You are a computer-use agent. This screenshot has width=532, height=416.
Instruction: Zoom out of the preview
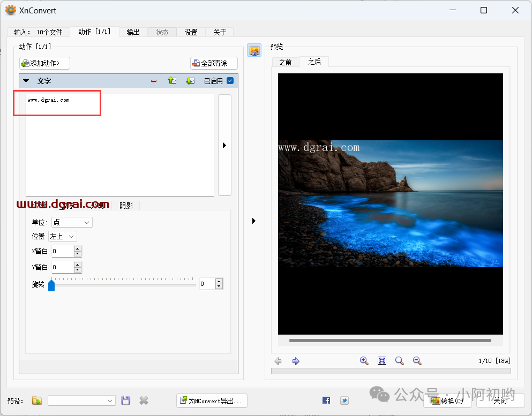click(x=417, y=361)
